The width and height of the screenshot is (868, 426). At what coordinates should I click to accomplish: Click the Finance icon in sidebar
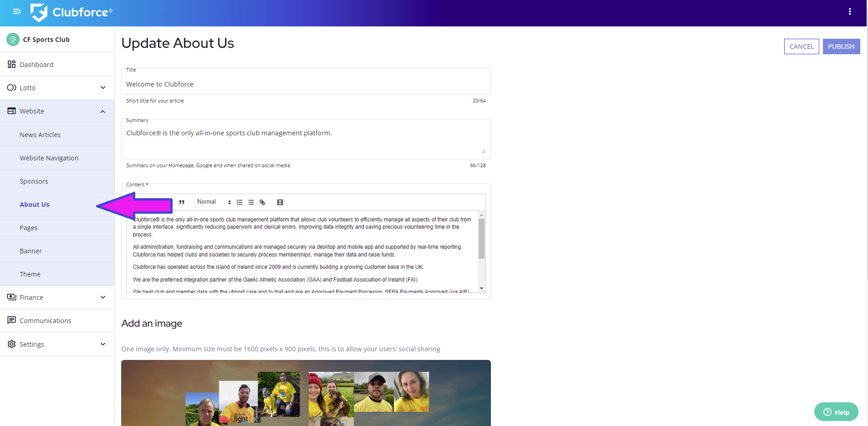click(x=11, y=297)
